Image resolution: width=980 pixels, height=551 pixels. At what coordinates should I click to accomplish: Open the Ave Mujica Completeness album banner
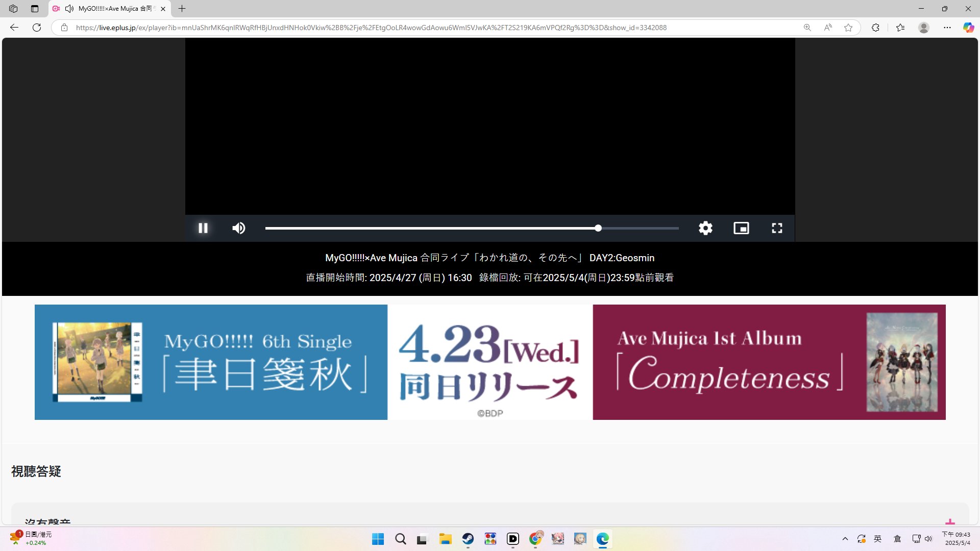pyautogui.click(x=769, y=362)
